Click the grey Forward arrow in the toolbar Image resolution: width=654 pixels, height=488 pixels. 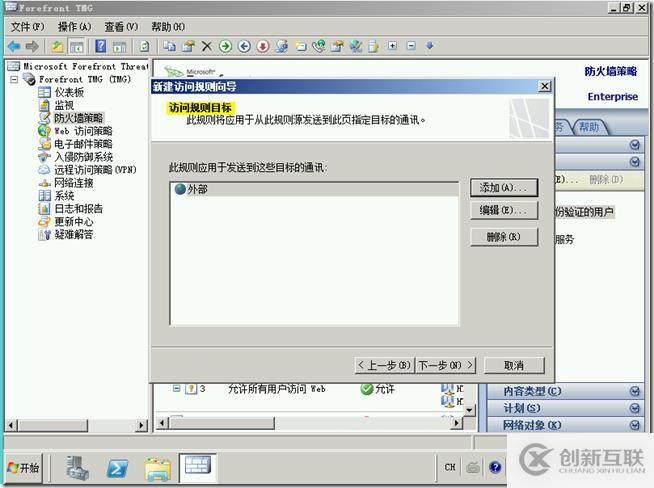click(x=33, y=46)
